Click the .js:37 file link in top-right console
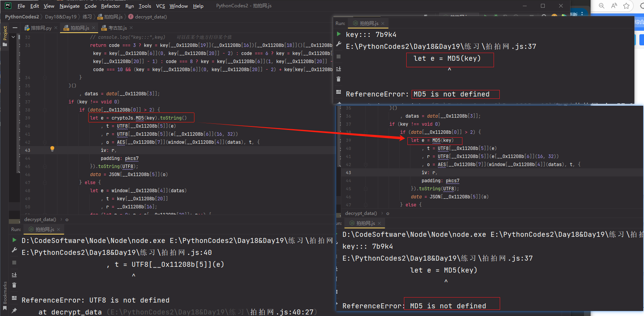 (x=441, y=46)
